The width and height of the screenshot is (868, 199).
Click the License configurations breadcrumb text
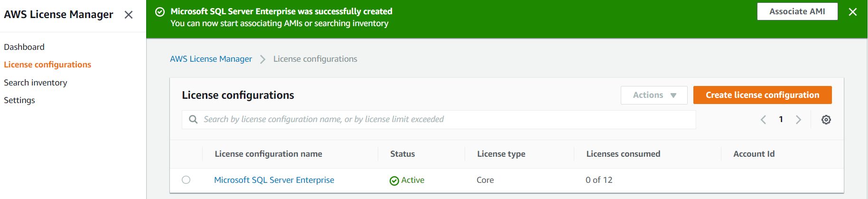tap(315, 59)
